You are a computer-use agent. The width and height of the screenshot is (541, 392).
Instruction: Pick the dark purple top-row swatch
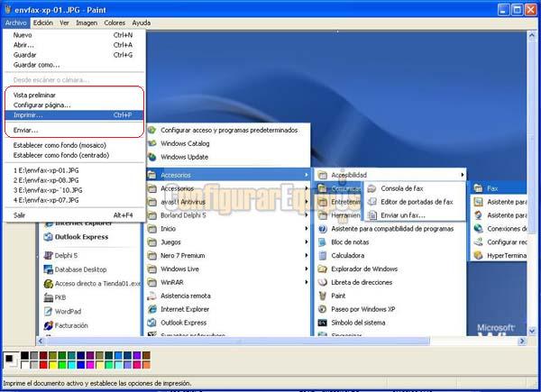pos(90,355)
